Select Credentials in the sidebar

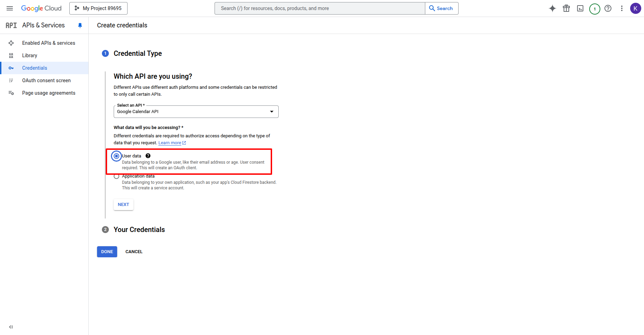point(35,68)
